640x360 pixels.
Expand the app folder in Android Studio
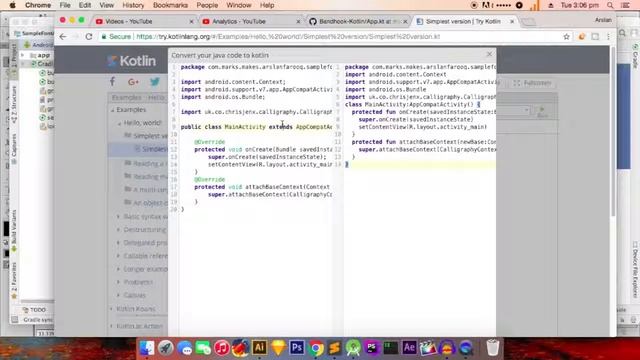pyautogui.click(x=23, y=55)
